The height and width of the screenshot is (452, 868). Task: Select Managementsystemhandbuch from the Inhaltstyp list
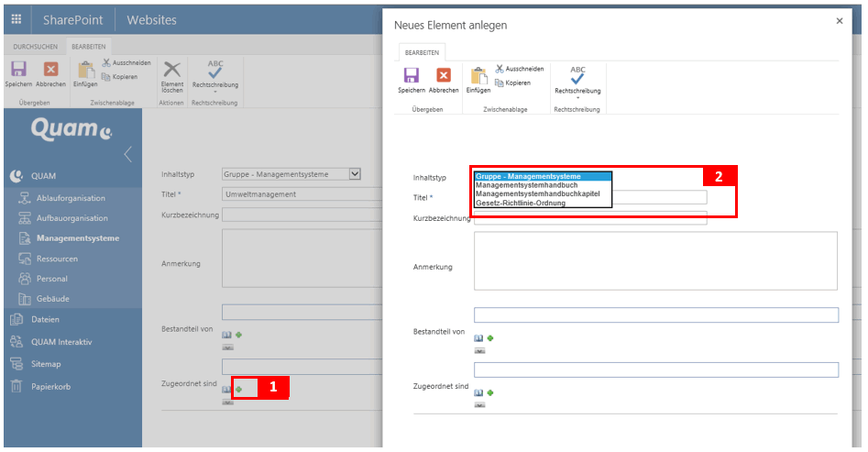(521, 185)
